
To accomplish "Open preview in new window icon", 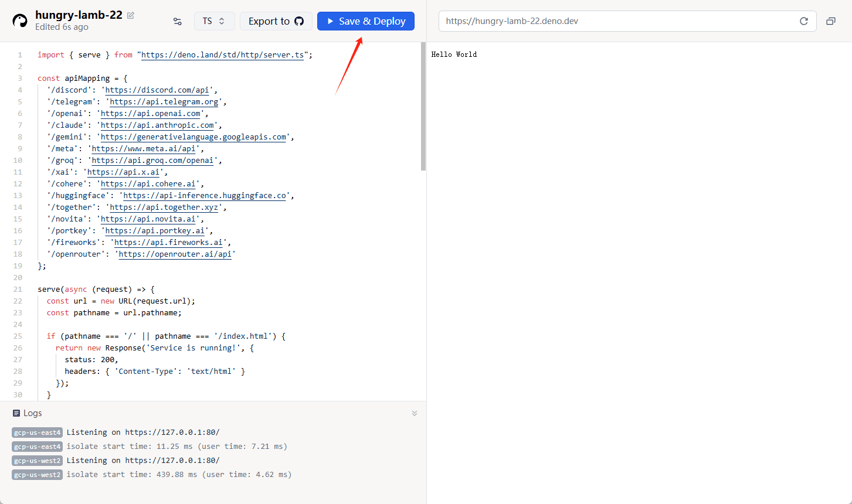I will pos(831,21).
